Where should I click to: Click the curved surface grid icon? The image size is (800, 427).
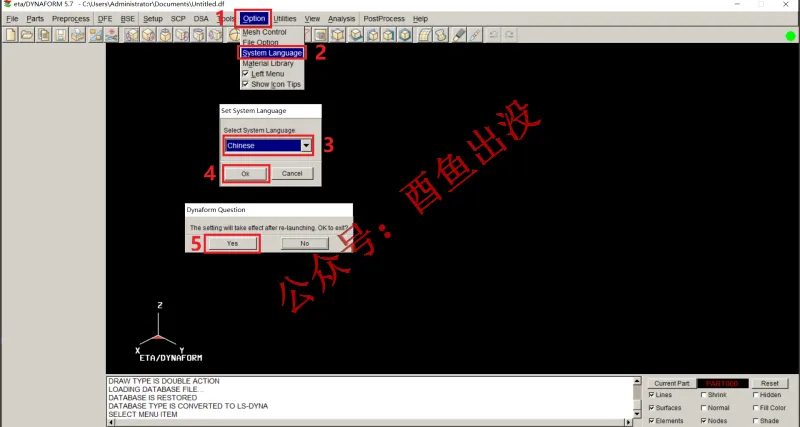click(424, 35)
